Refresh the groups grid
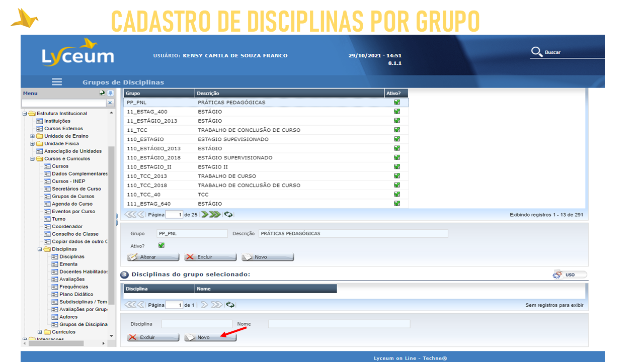Image resolution: width=644 pixels, height=362 pixels. [x=229, y=214]
